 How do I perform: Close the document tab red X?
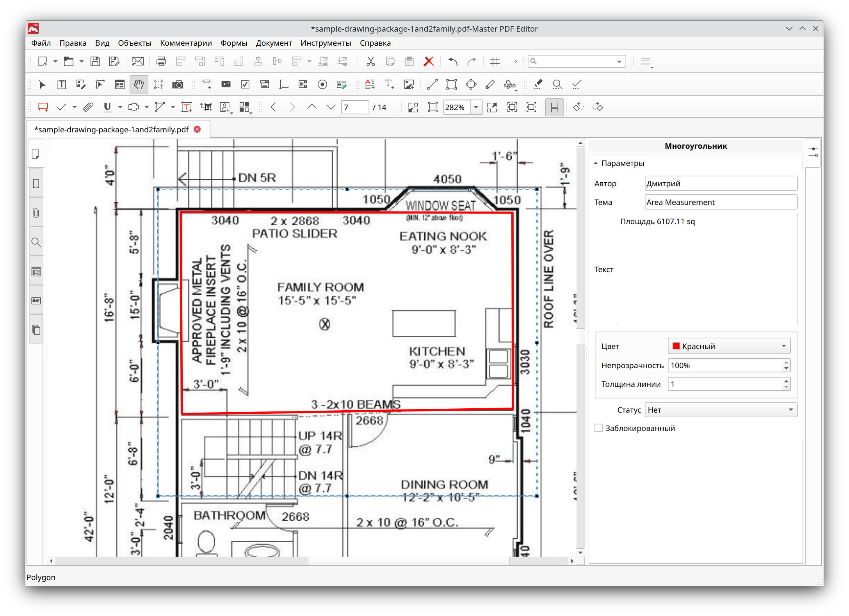tap(198, 129)
